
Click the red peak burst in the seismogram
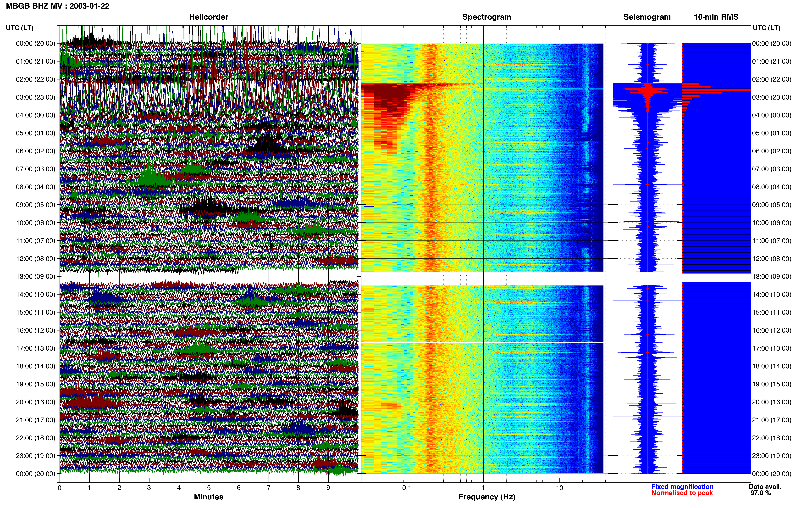647,90
